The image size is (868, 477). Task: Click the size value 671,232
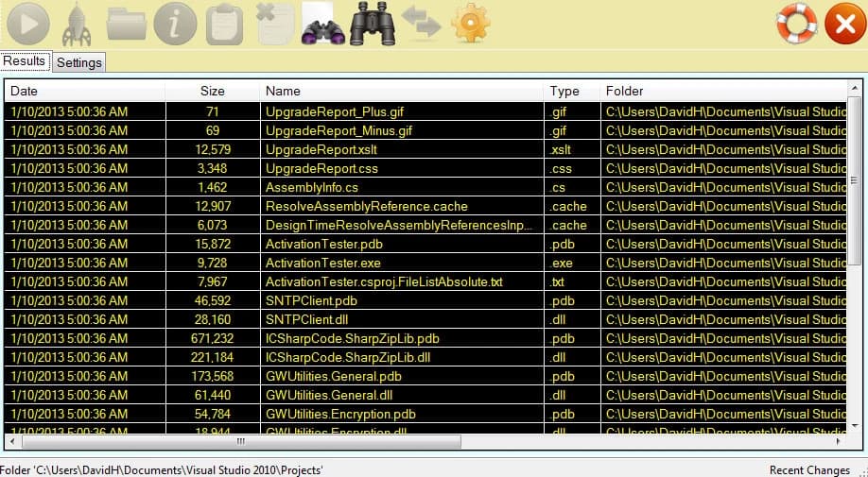pos(213,338)
